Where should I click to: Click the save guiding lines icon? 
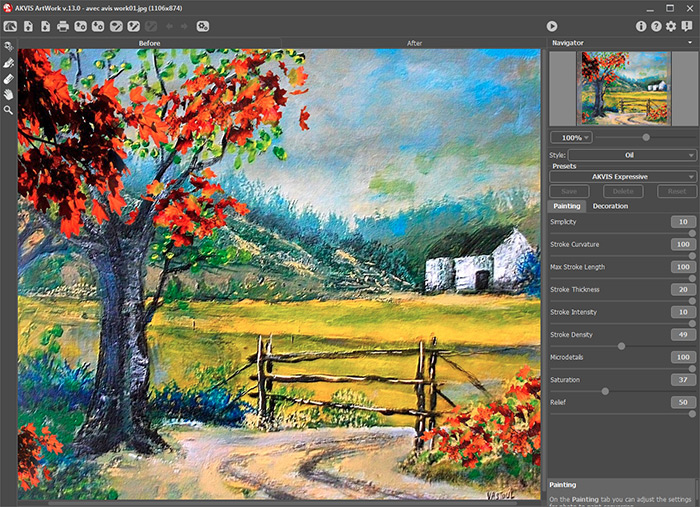(133, 26)
